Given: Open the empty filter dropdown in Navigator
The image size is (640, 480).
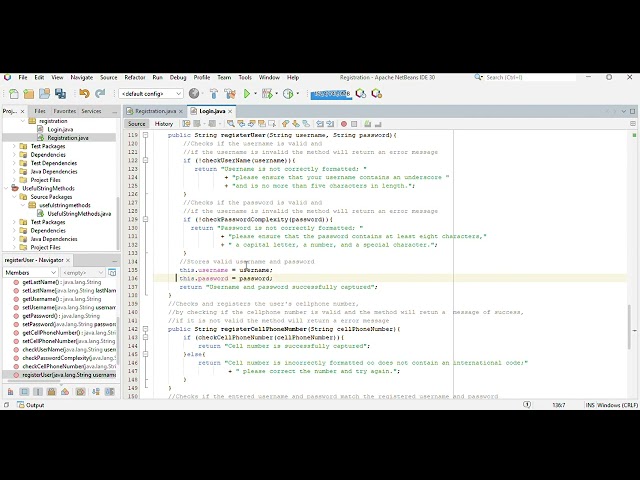Looking at the screenshot, I should click(83, 272).
